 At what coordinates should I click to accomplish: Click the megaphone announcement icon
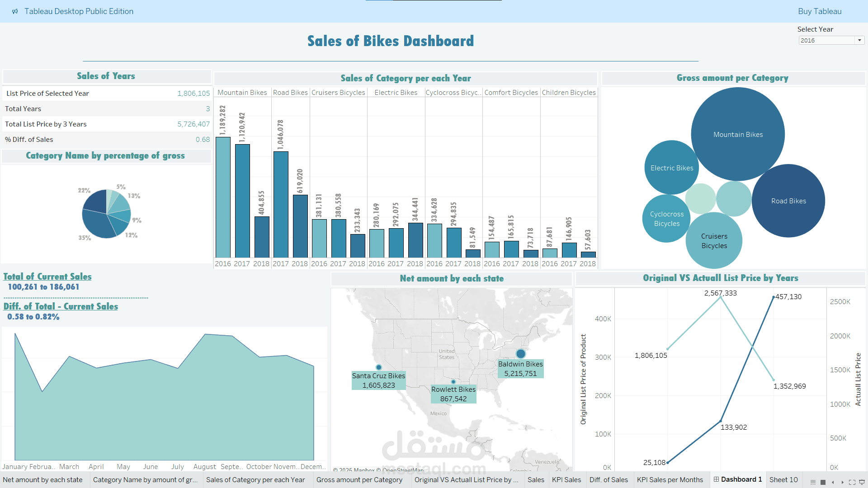tap(15, 11)
